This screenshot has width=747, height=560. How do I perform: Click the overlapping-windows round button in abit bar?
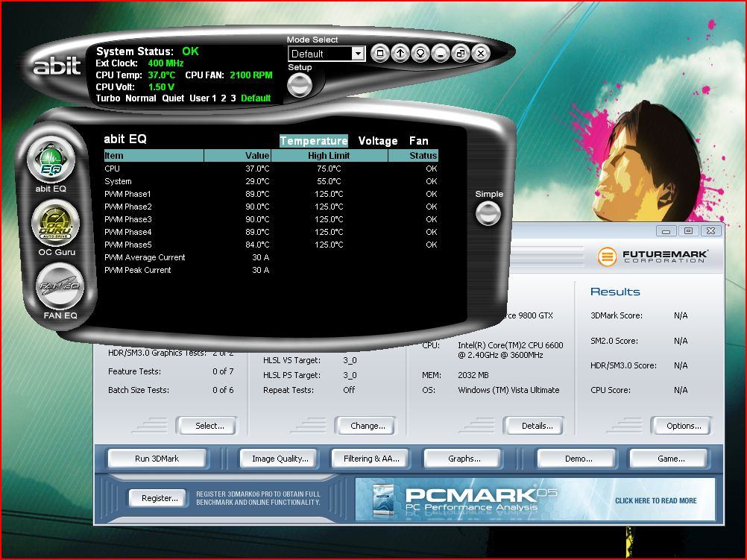point(460,54)
